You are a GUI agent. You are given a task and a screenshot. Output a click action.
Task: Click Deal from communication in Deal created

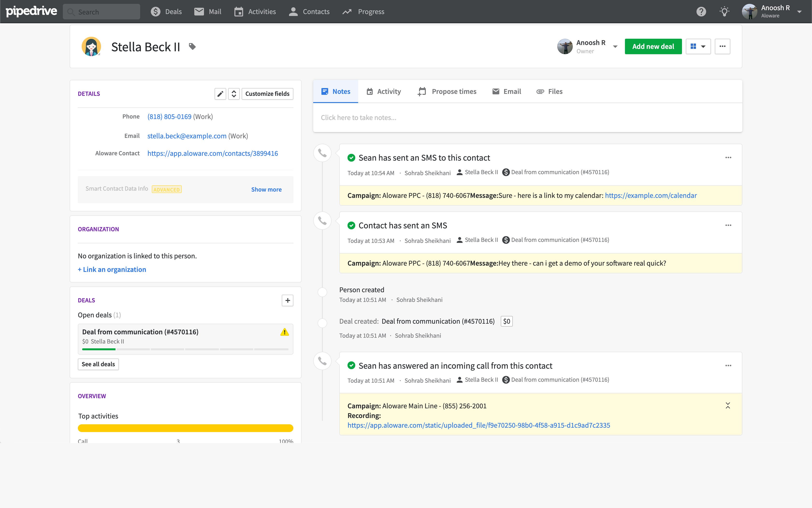(x=438, y=321)
